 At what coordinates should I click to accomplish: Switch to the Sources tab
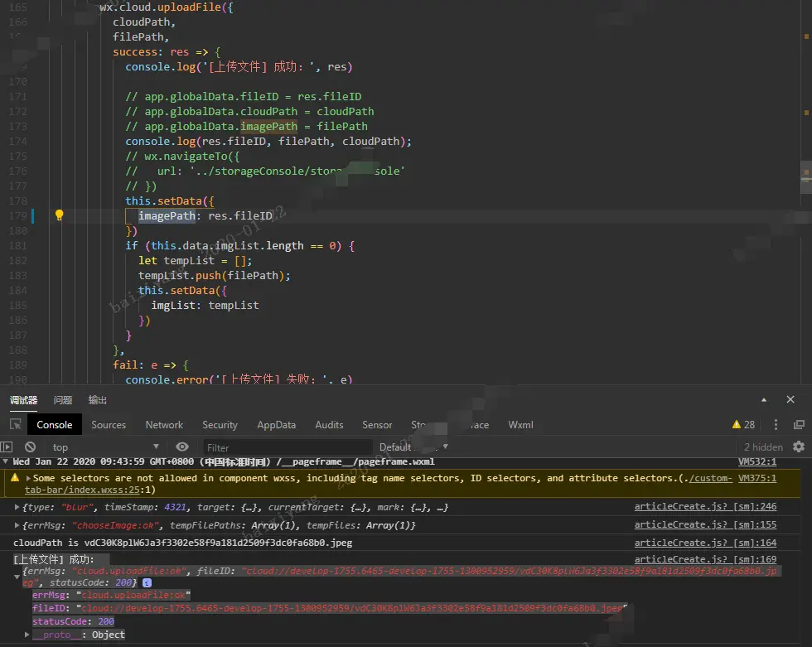point(109,424)
